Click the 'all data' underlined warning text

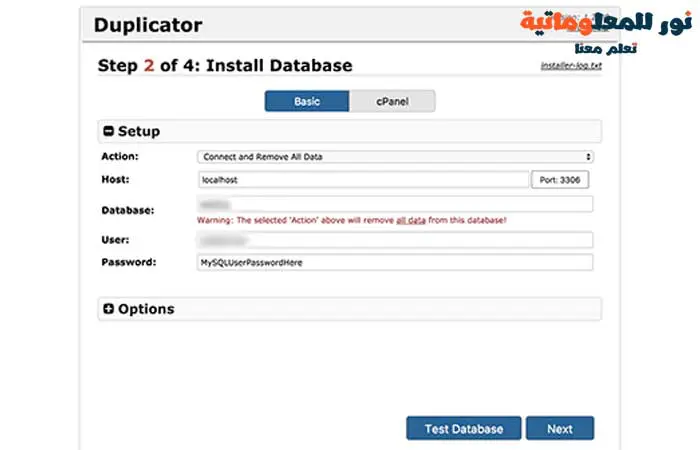[411, 220]
